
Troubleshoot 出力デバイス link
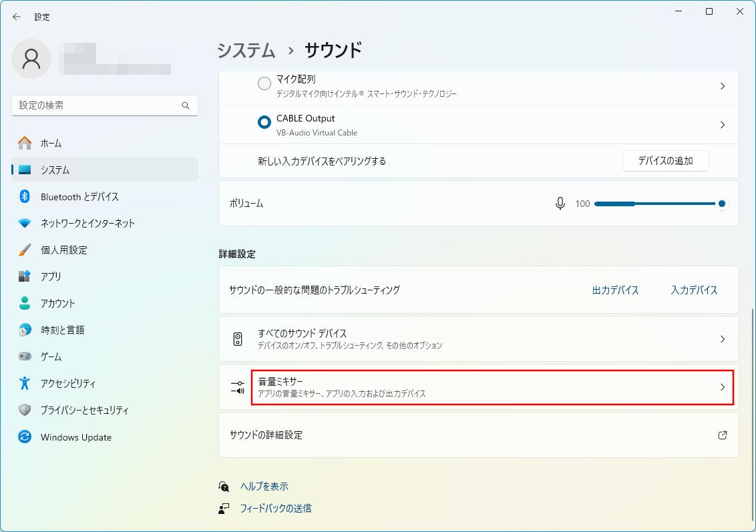tap(615, 290)
